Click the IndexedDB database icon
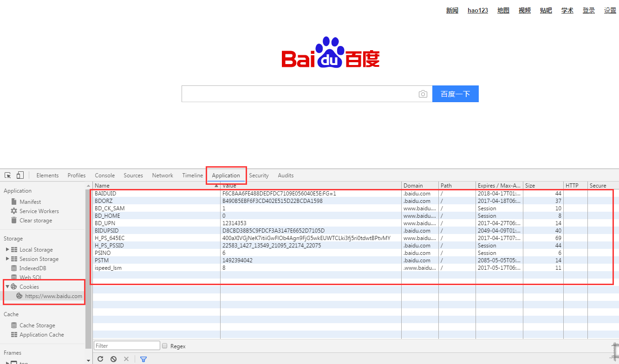 tap(14, 268)
